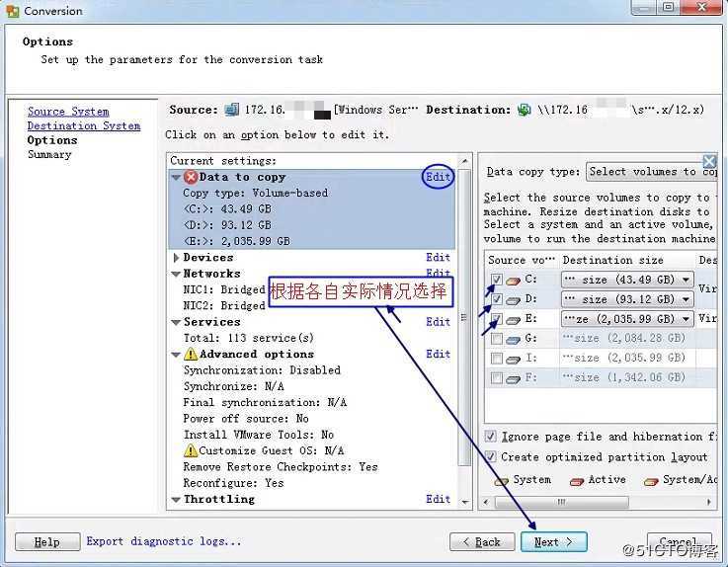Screen dimensions: 728x567
Task: Click the right panel scroll left arrow
Action: [x=487, y=502]
